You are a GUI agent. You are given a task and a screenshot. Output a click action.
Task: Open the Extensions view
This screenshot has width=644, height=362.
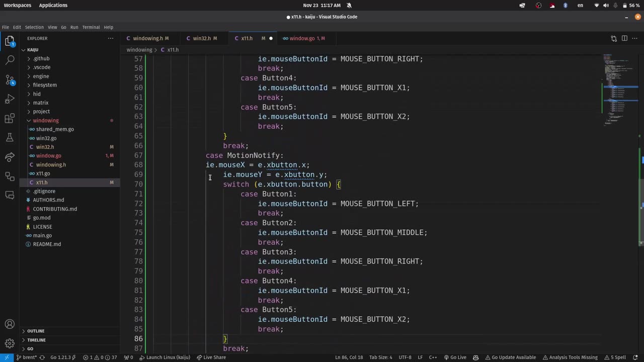click(10, 119)
